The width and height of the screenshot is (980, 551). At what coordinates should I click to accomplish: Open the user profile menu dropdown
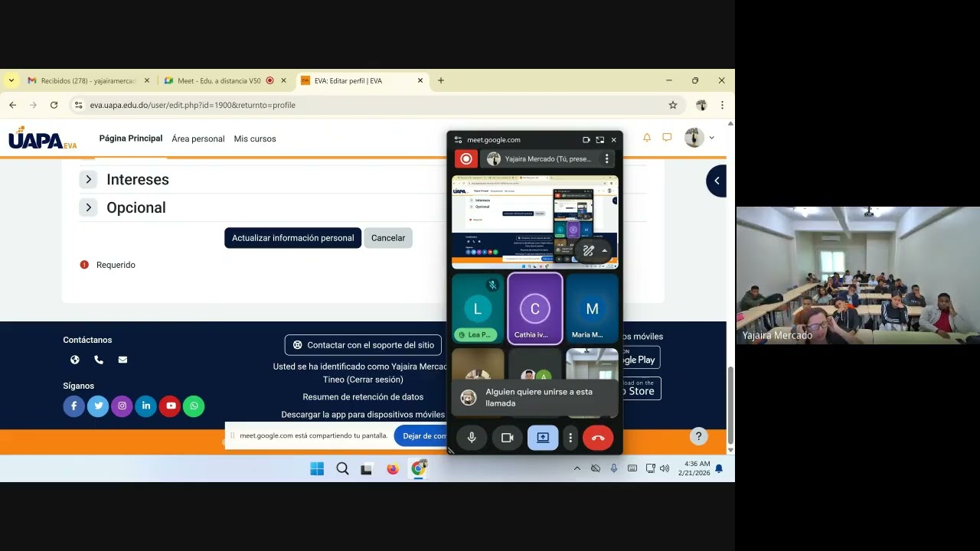699,138
